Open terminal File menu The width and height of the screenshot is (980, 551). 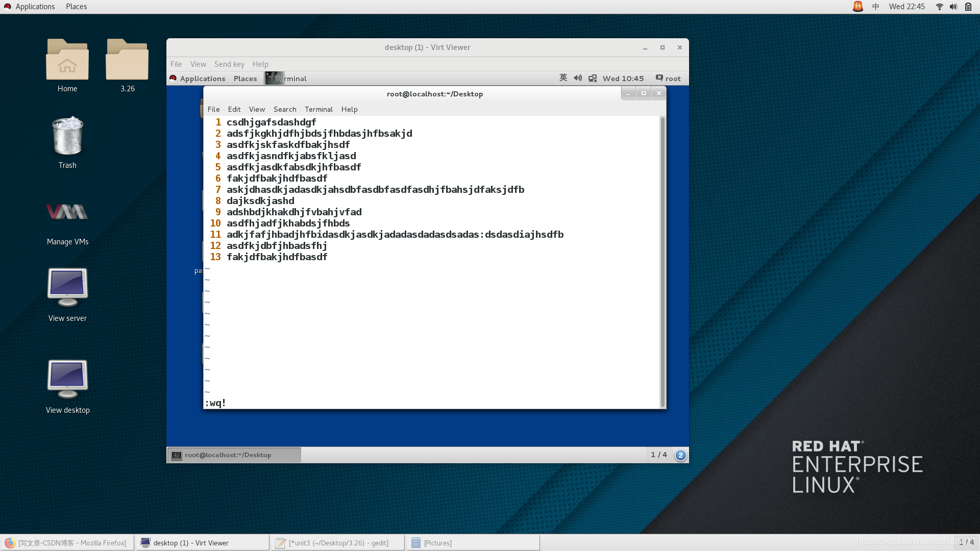point(213,109)
